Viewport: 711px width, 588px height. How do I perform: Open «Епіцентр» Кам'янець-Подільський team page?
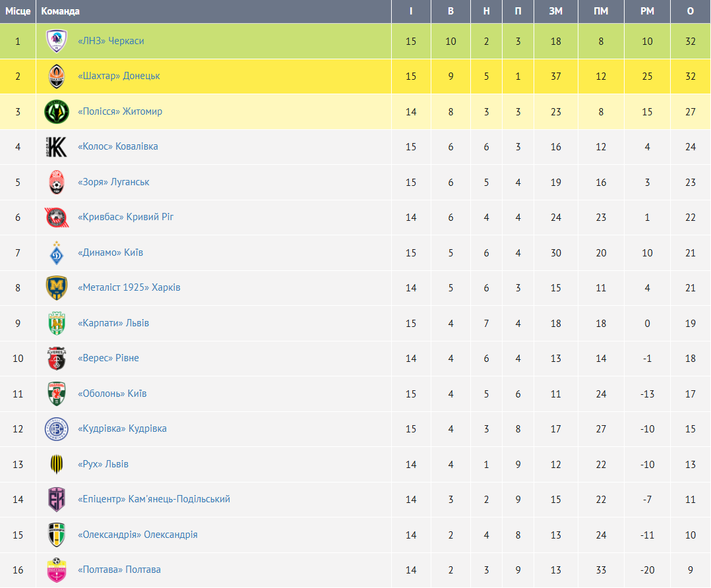(154, 499)
